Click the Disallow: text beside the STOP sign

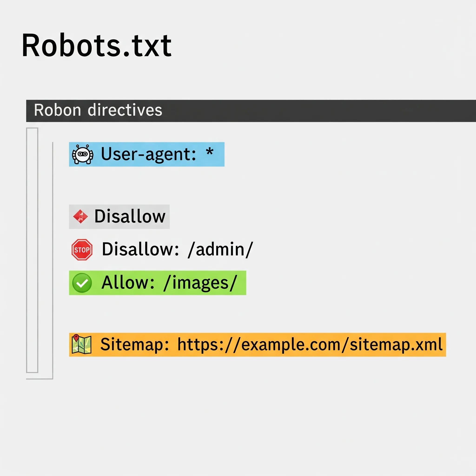(140, 250)
